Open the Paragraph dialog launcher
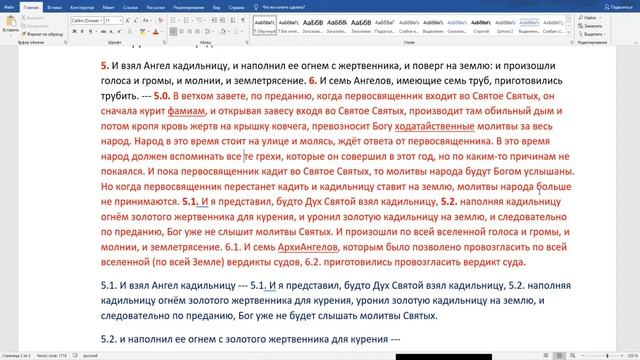This screenshot has width=640, height=360. [247, 42]
